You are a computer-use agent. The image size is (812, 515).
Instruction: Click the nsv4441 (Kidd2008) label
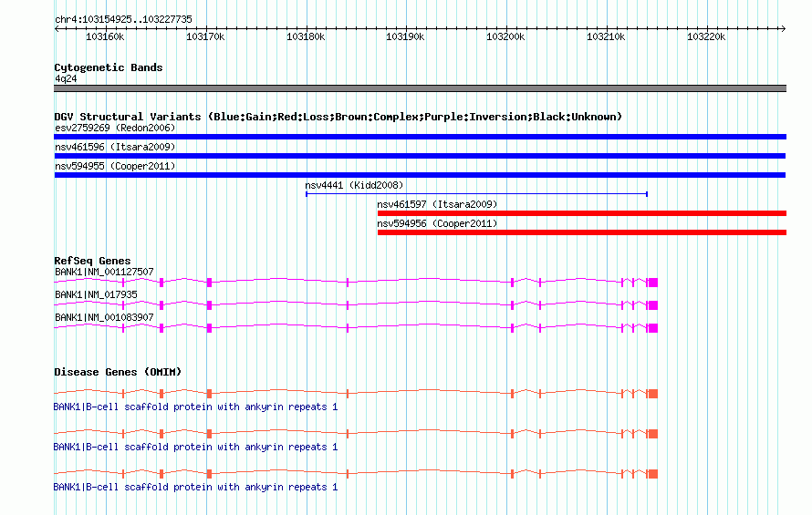tap(354, 185)
